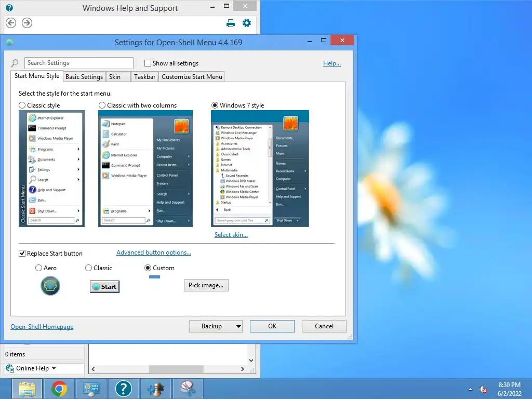Maximize the Open-Shell settings window
The width and height of the screenshot is (532, 399).
[x=324, y=41]
